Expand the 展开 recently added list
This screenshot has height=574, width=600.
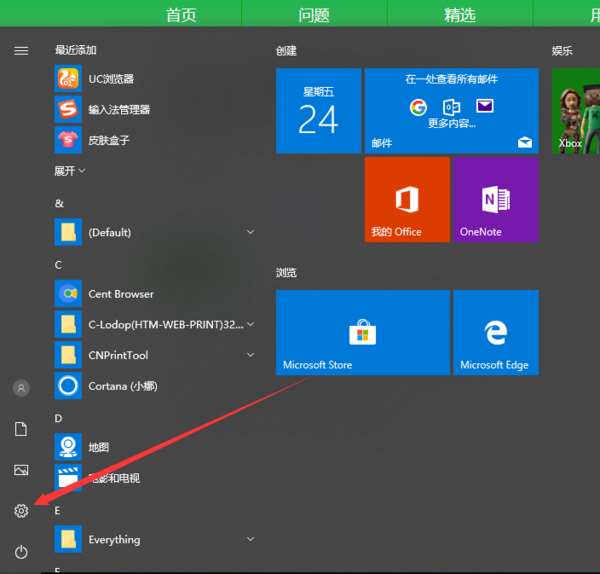(x=70, y=171)
